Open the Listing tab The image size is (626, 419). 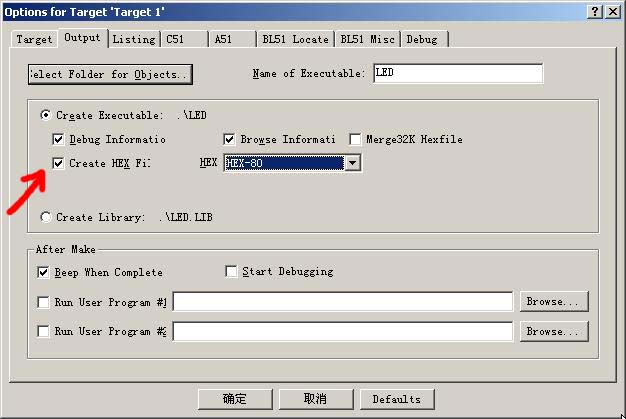tap(132, 39)
